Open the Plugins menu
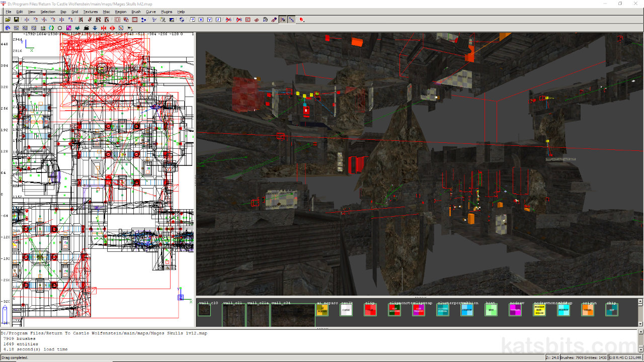 click(167, 11)
